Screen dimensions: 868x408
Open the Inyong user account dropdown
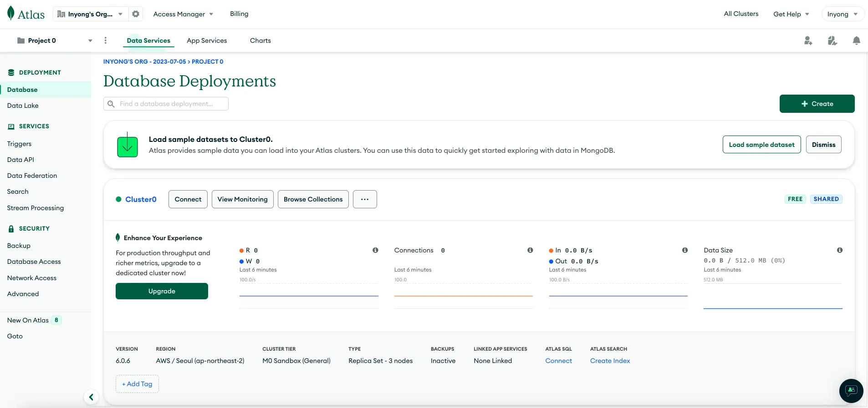(x=842, y=14)
